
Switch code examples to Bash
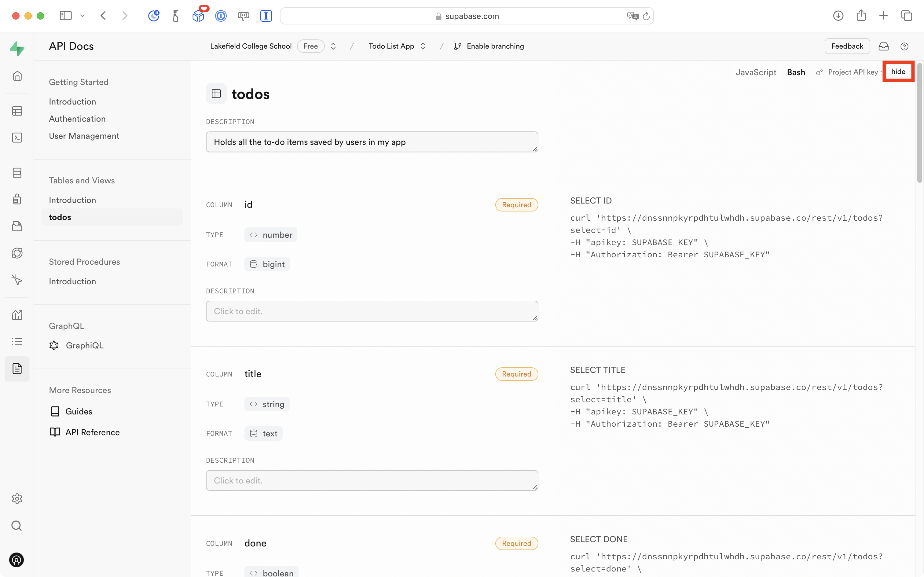[x=796, y=72]
